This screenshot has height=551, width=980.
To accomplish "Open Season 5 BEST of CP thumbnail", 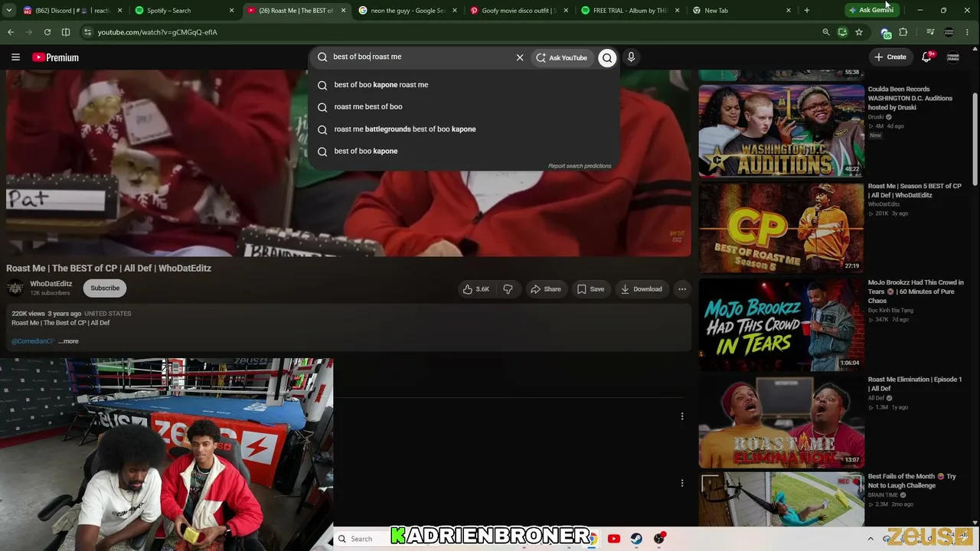I will [x=781, y=227].
